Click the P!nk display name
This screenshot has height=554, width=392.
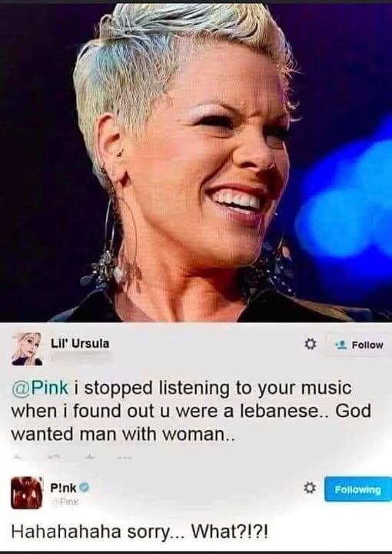pyautogui.click(x=63, y=488)
